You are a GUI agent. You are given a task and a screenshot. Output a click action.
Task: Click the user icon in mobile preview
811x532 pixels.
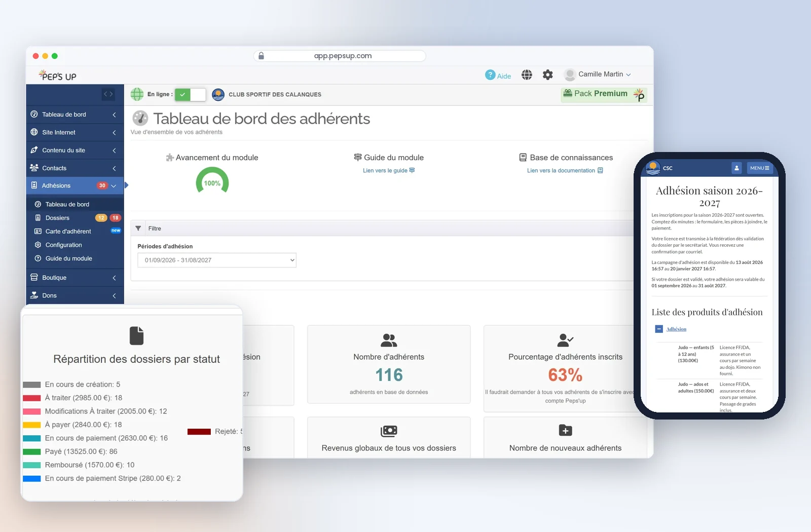736,168
